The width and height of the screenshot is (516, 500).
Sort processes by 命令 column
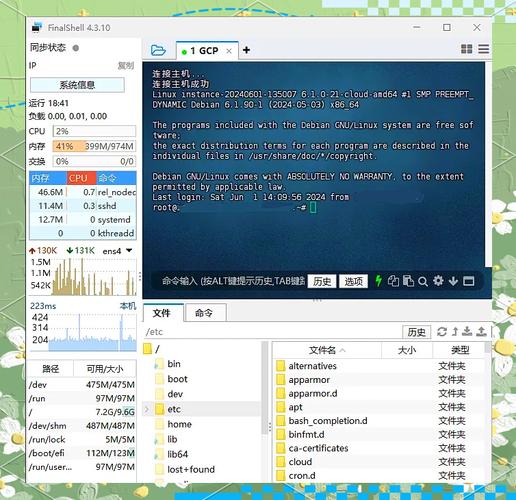116,178
